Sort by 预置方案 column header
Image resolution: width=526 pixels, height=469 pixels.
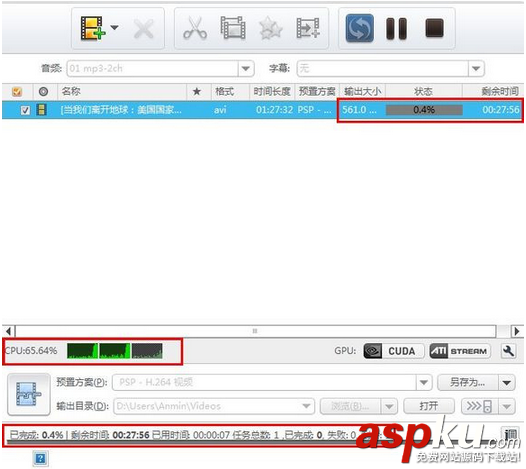tap(317, 91)
